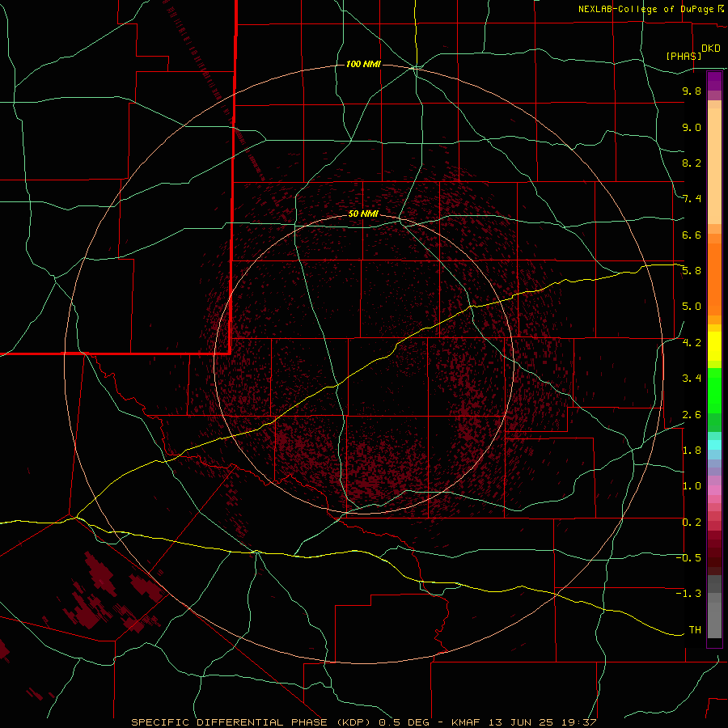
Task: Click the 4.2 value on color scale
Action: pos(692,343)
